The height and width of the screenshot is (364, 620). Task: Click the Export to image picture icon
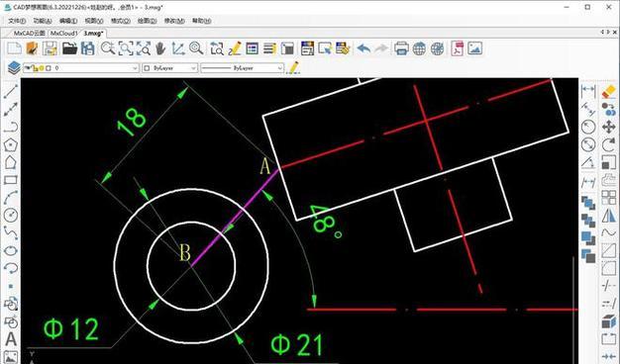474,48
